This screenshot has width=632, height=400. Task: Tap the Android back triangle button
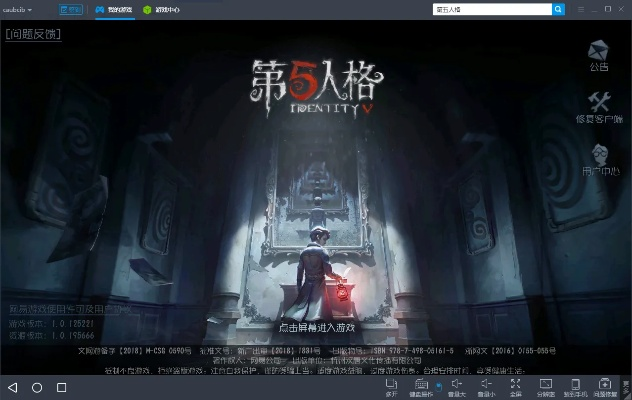13,388
